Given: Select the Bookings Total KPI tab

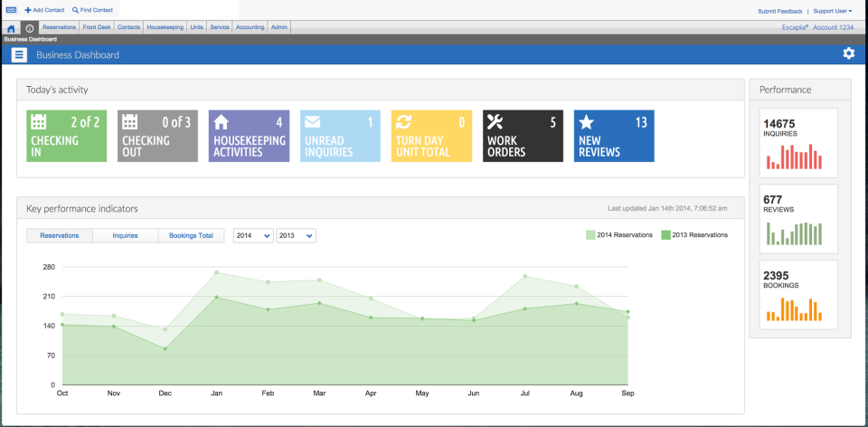Looking at the screenshot, I should tap(191, 235).
